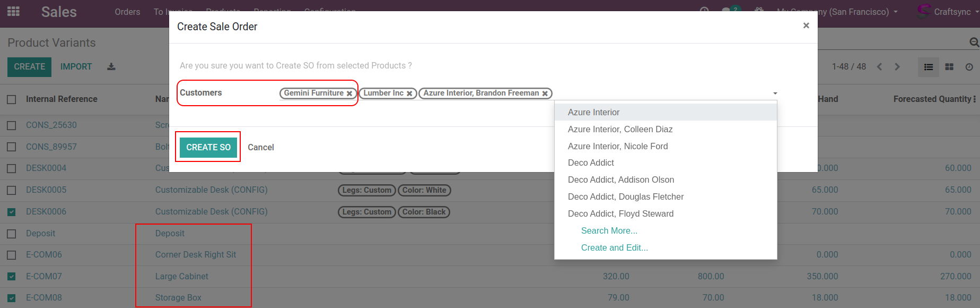Remove Gemini Furniture customer tag
Screen dimensions: 980x308
349,93
